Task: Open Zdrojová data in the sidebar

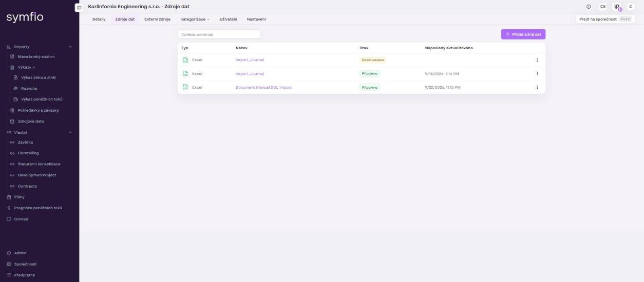Action: coord(31,122)
